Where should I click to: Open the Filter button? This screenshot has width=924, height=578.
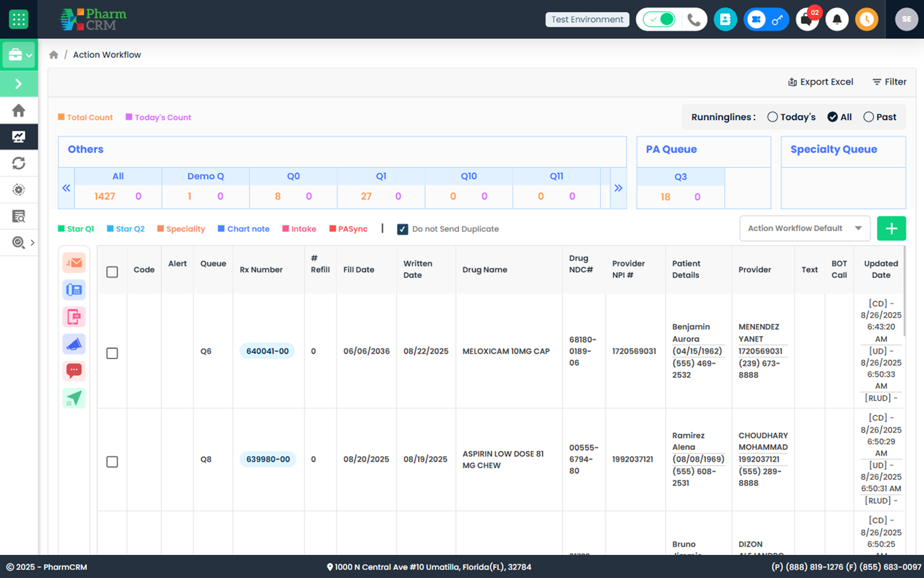click(889, 82)
